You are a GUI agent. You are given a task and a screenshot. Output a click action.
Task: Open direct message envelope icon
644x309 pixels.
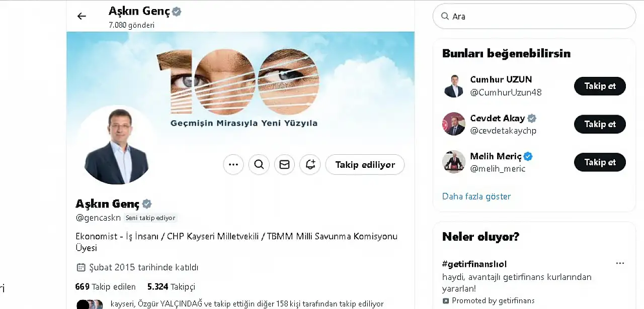click(x=285, y=164)
